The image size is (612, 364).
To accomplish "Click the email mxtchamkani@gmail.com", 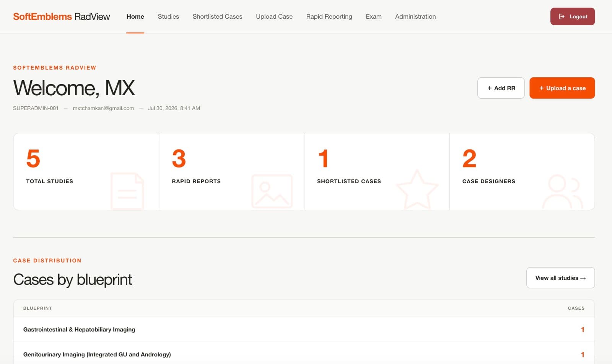I will pyautogui.click(x=103, y=108).
